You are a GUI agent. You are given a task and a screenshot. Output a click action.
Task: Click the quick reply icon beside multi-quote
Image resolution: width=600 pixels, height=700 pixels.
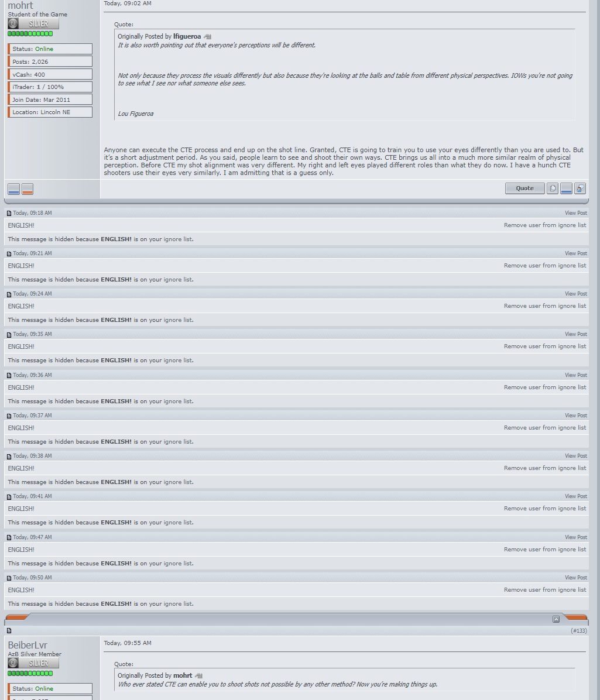coord(566,188)
